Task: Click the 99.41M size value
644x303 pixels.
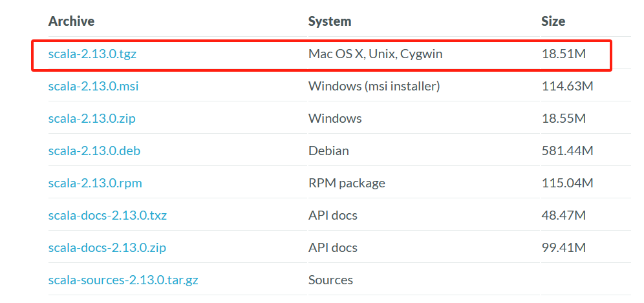Action: click(563, 247)
